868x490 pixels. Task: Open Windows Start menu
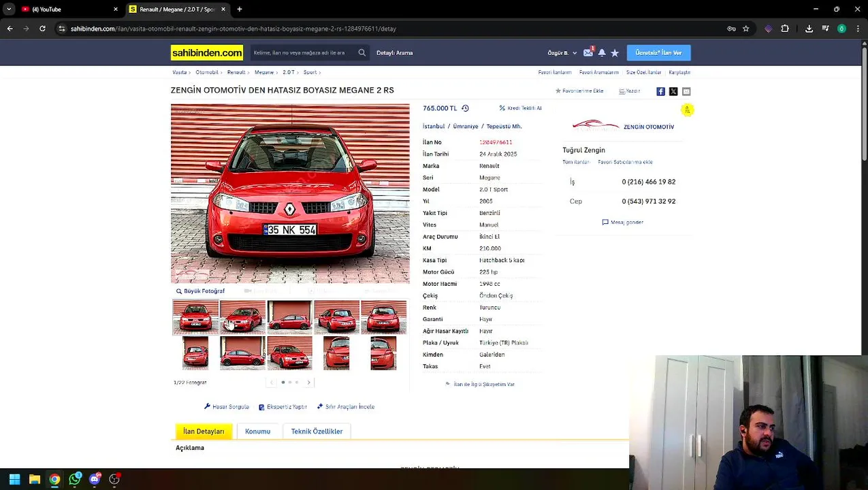coord(14,479)
